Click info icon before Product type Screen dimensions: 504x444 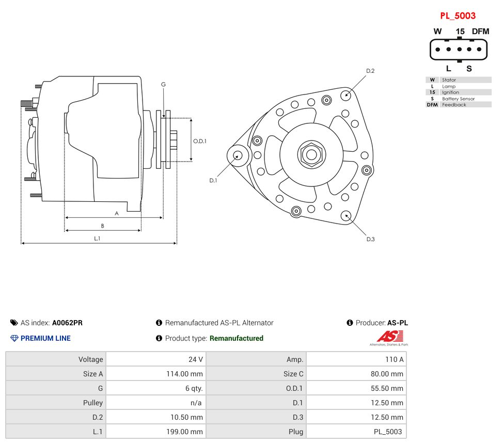coord(159,338)
